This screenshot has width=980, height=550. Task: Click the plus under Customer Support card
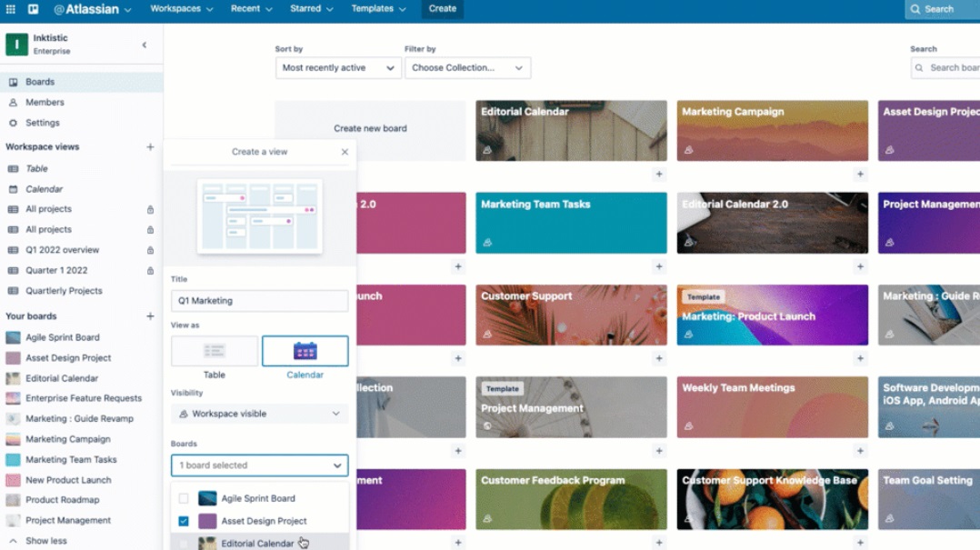click(x=659, y=359)
